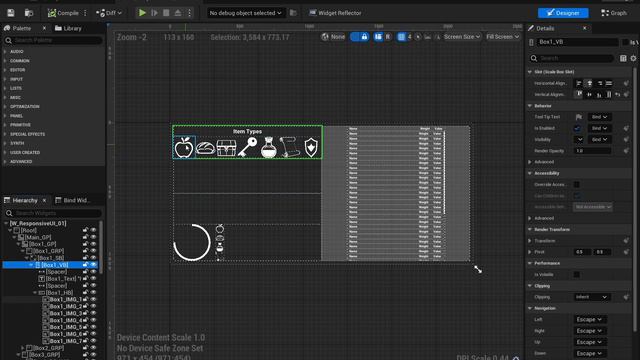Select the Palette tab
Viewport: 640px width, 360px height.
click(22, 28)
